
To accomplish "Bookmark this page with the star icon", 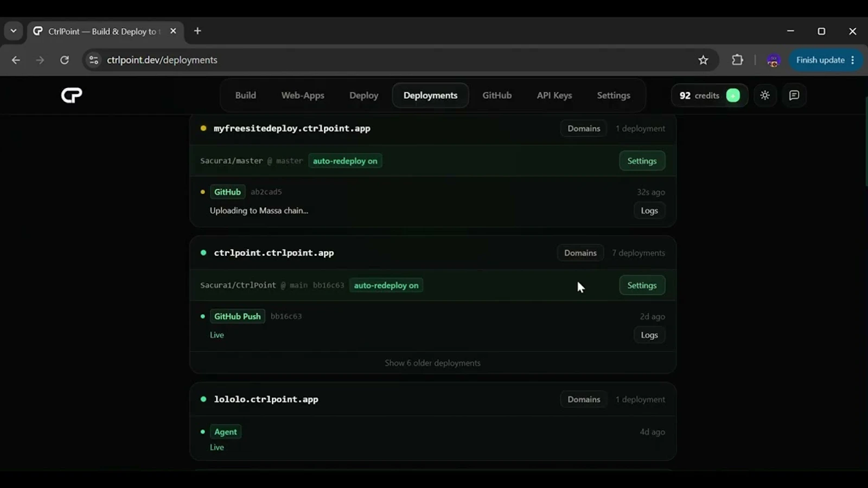I will coord(703,60).
